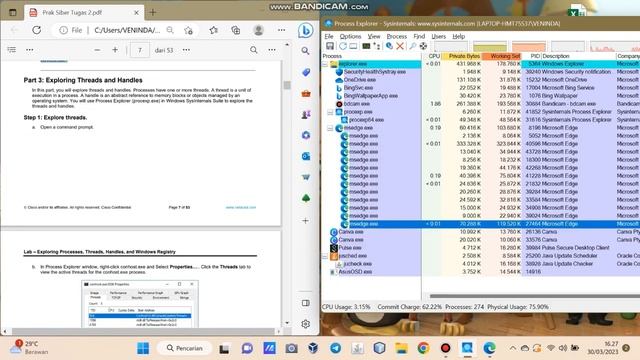The image size is (640, 360).
Task: Click Edge profile avatar icon
Action: tap(258, 30)
